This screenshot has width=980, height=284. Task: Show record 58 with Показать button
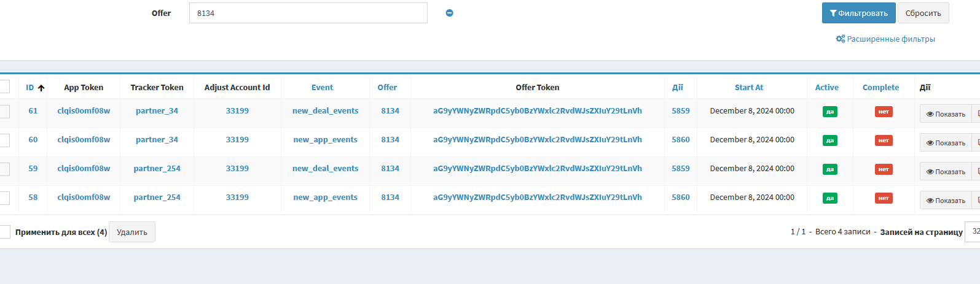pyautogui.click(x=946, y=201)
